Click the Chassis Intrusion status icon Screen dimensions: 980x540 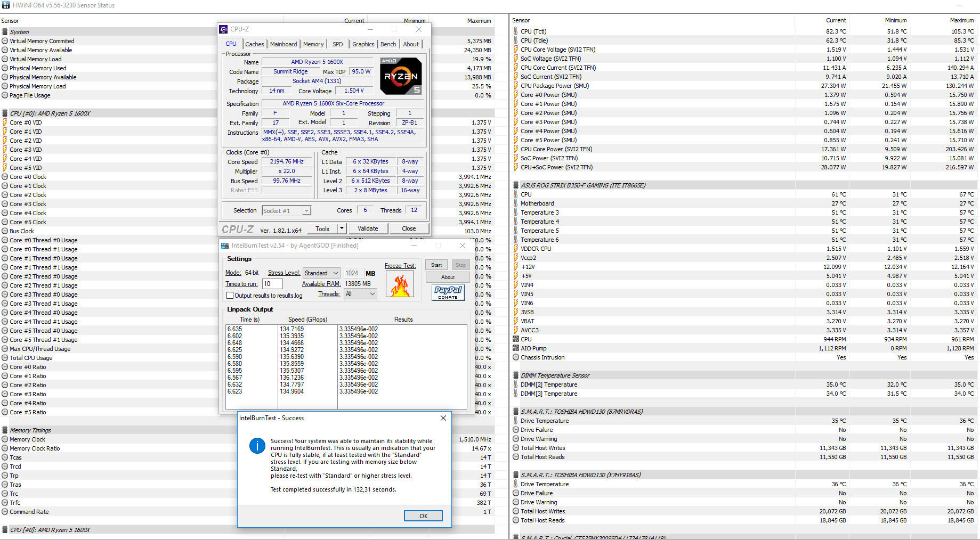coord(515,357)
